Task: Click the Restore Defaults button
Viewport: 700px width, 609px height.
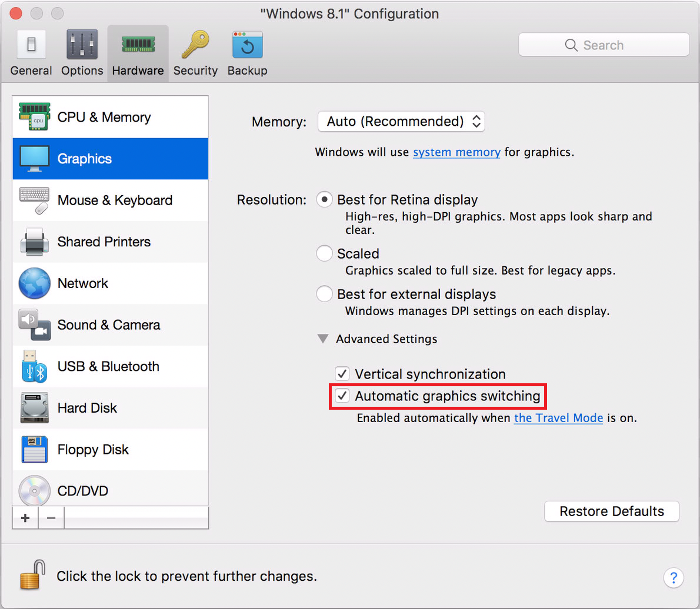Action: click(x=611, y=511)
